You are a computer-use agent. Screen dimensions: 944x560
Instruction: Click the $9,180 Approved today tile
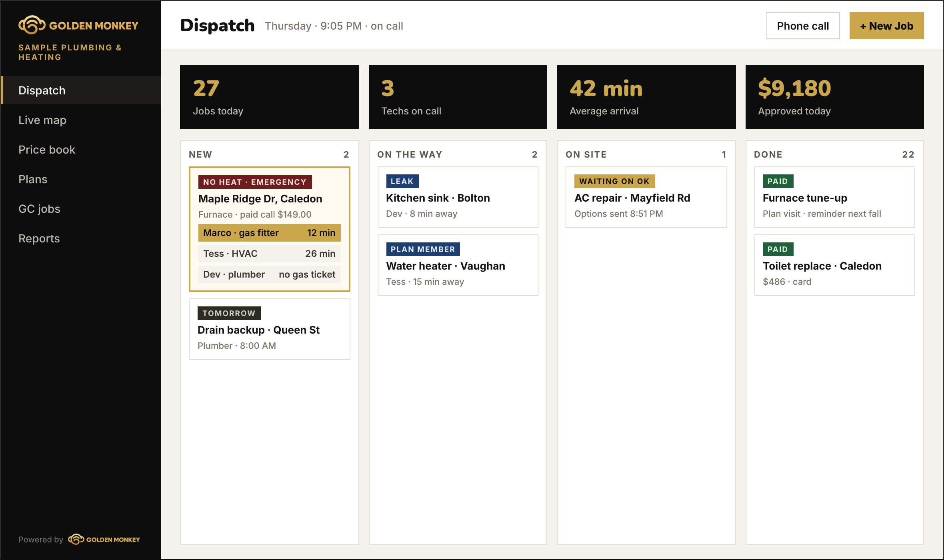[834, 97]
